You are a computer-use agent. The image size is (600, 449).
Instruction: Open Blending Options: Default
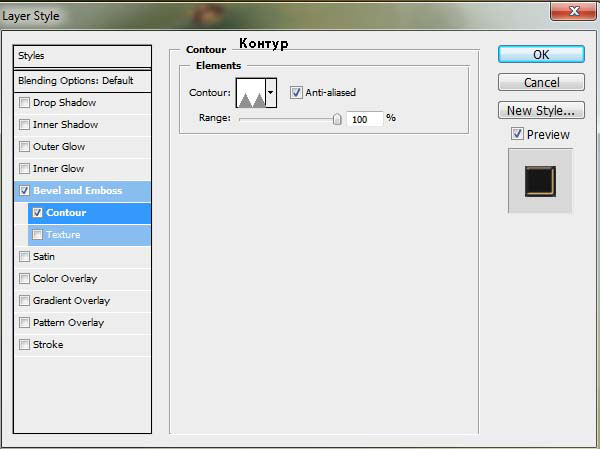[82, 81]
